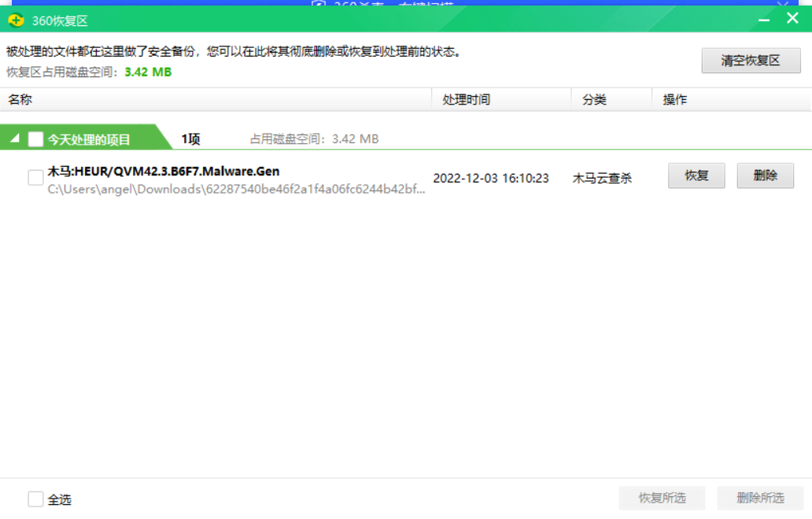This screenshot has width=812, height=519.
Task: Click the 1项 count label
Action: (190, 138)
